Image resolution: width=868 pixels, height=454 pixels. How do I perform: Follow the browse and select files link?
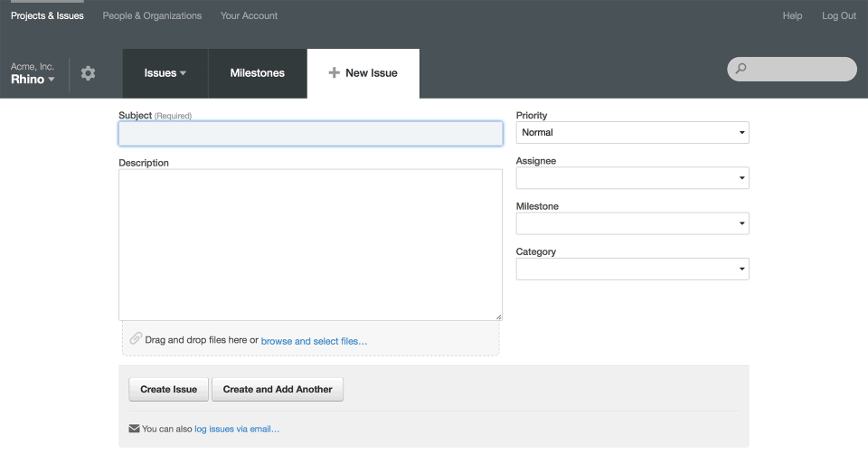pyautogui.click(x=314, y=341)
